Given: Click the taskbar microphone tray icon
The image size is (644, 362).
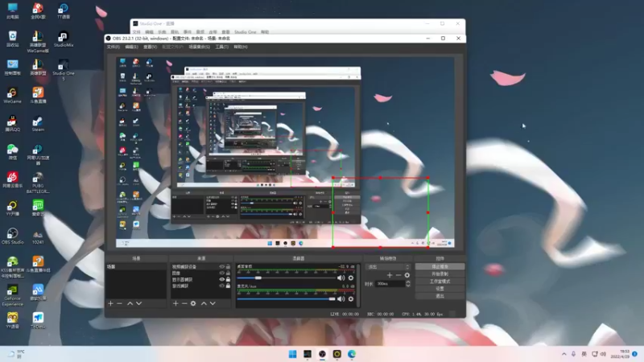Looking at the screenshot, I should click(x=573, y=354).
